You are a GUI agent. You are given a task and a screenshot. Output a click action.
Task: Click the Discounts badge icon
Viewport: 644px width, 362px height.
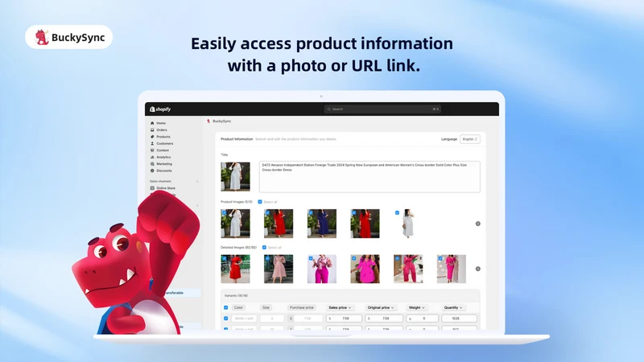pyautogui.click(x=152, y=171)
